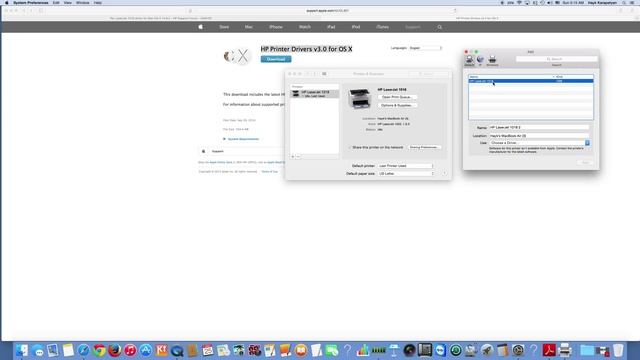This screenshot has height=360, width=640.
Task: Select HP LaserJet 1018 in Printers sidebar list
Action: (314, 94)
